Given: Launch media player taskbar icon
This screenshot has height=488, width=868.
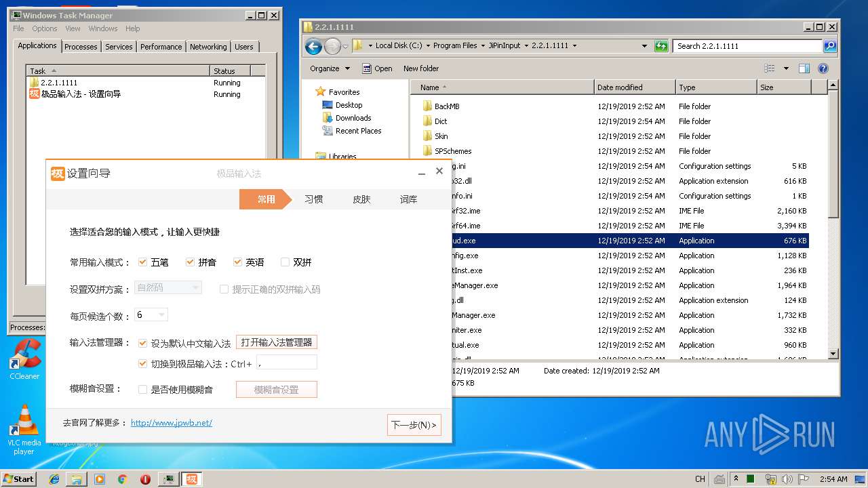Looking at the screenshot, I should [x=100, y=479].
